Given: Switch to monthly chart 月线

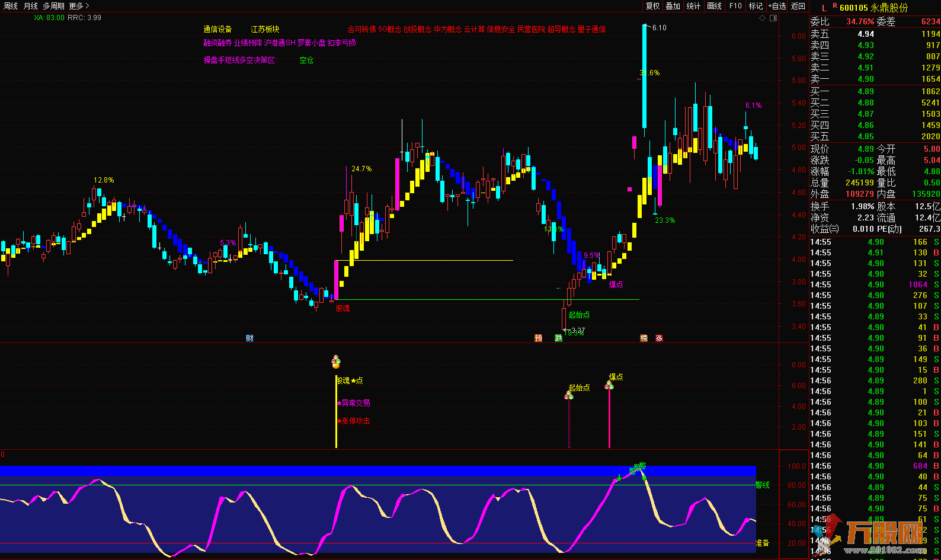Looking at the screenshot, I should click(x=30, y=6).
